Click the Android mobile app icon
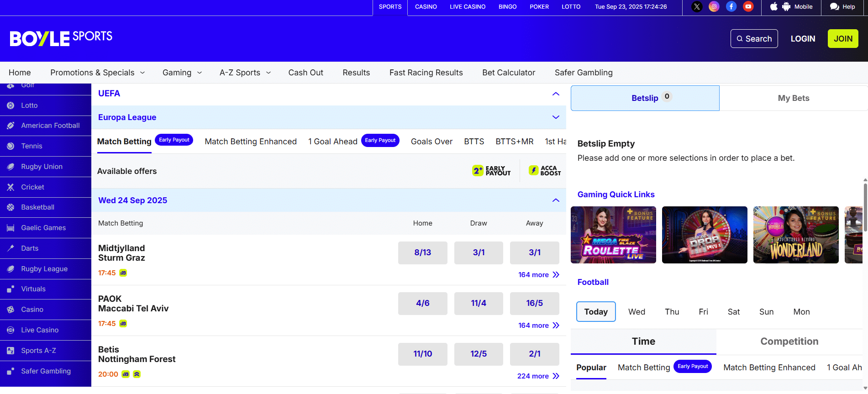Viewport: 868px width, 394px height. coord(786,6)
